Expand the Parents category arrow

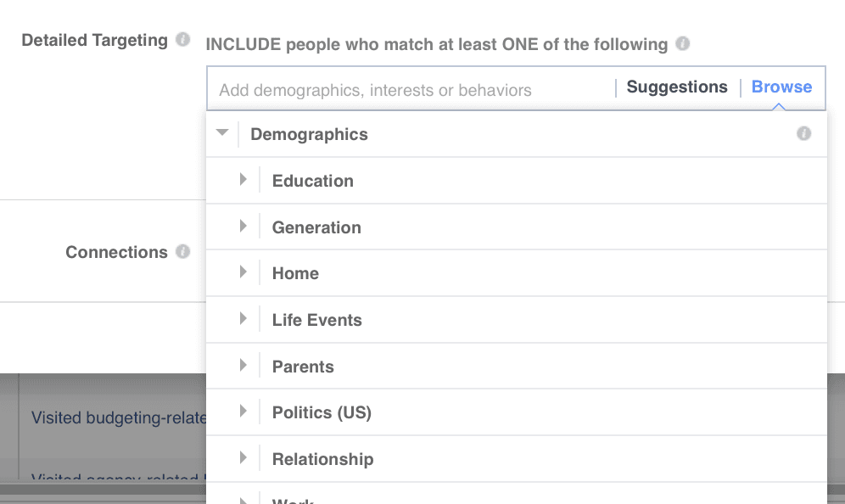[x=243, y=366]
